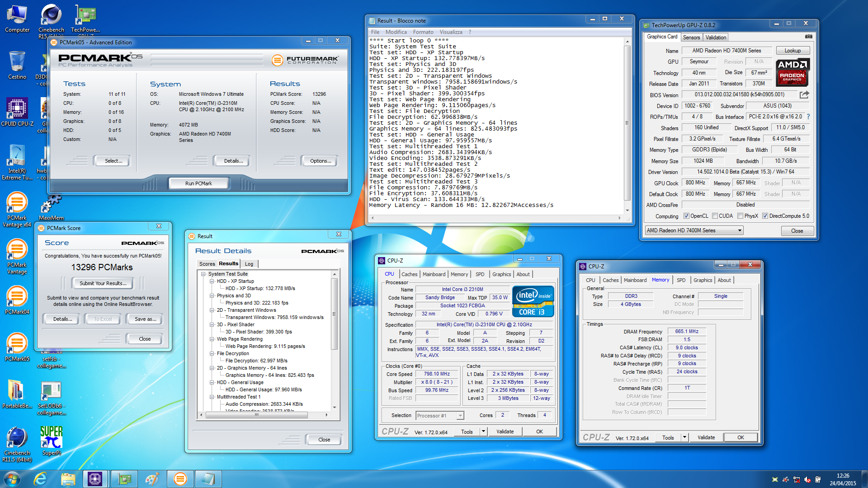
Task: Open CPUID CPU-Z desktop shortcut
Action: [x=17, y=112]
